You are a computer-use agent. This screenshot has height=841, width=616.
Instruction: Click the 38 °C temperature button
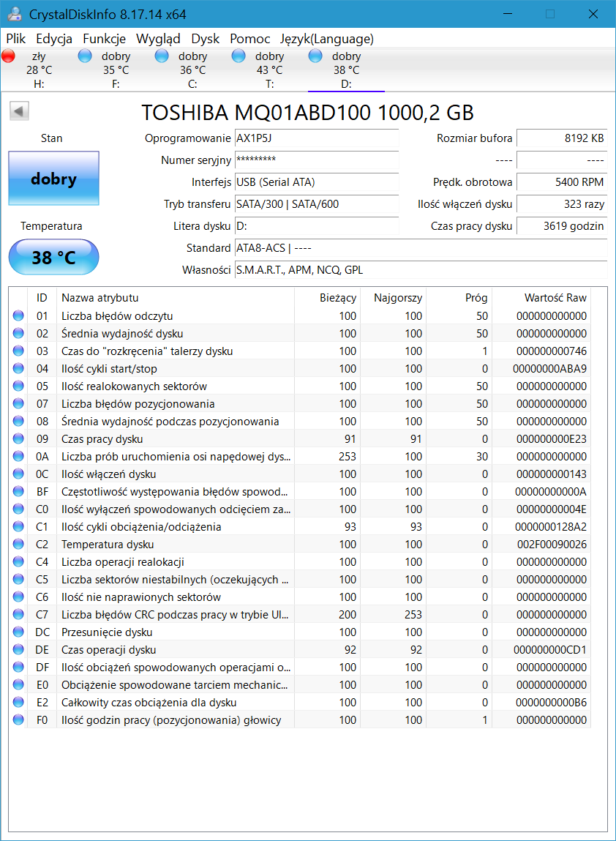[x=53, y=258]
